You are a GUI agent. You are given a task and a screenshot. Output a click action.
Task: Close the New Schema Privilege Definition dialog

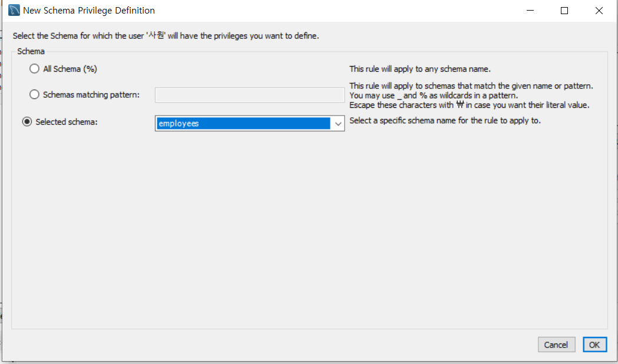[599, 11]
